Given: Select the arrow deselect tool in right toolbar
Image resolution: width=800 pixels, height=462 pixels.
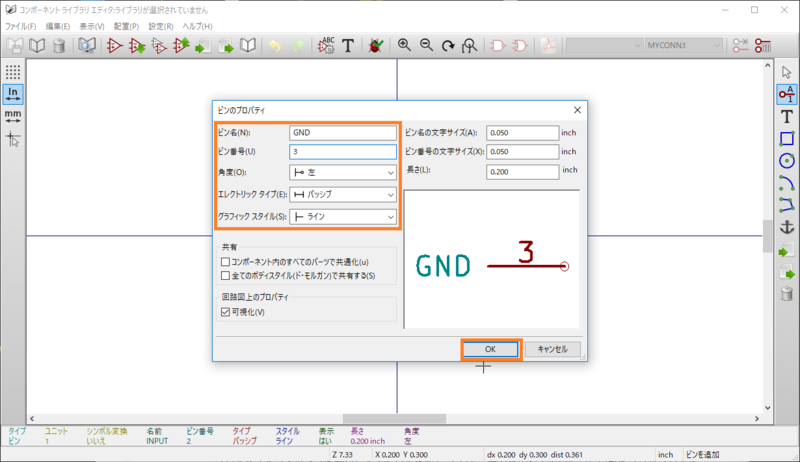Looking at the screenshot, I should pyautogui.click(x=787, y=72).
